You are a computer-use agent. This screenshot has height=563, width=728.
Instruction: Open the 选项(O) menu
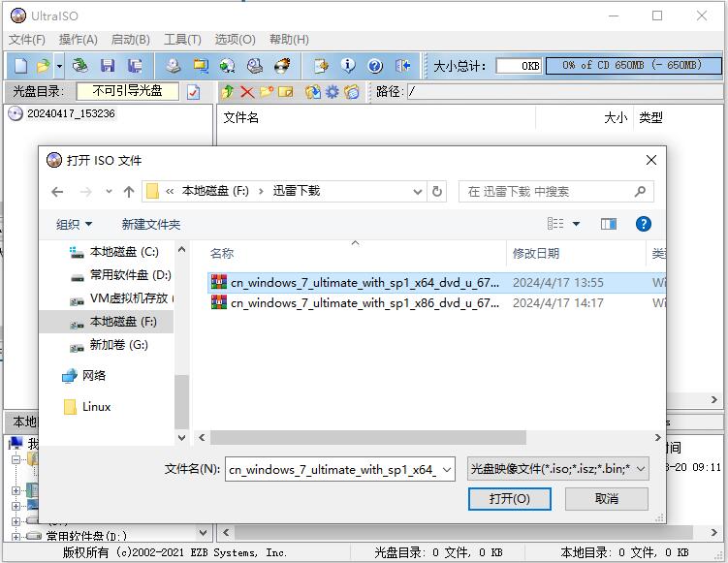(235, 40)
